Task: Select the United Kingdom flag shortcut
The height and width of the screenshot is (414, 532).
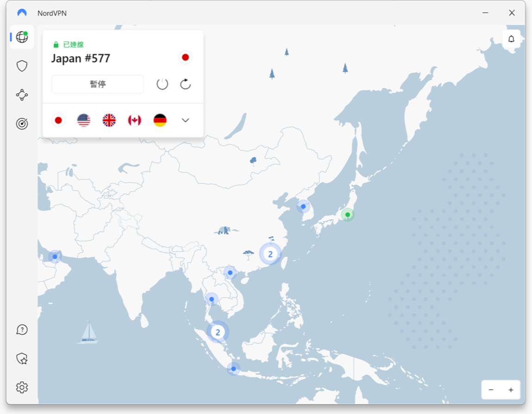Action: pyautogui.click(x=109, y=120)
